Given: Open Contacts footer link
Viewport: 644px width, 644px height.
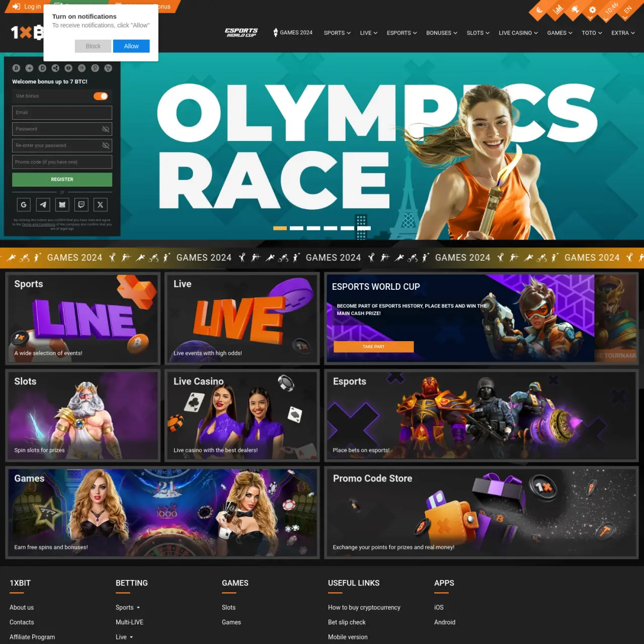Looking at the screenshot, I should pos(22,622).
